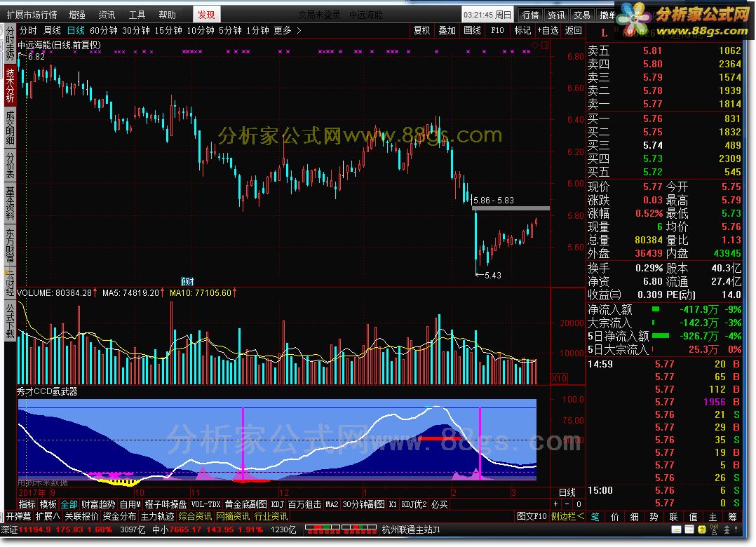Image resolution: width=756 pixels, height=547 pixels.
Task: Click the 0 reset button under the indicator
Action: click(579, 504)
